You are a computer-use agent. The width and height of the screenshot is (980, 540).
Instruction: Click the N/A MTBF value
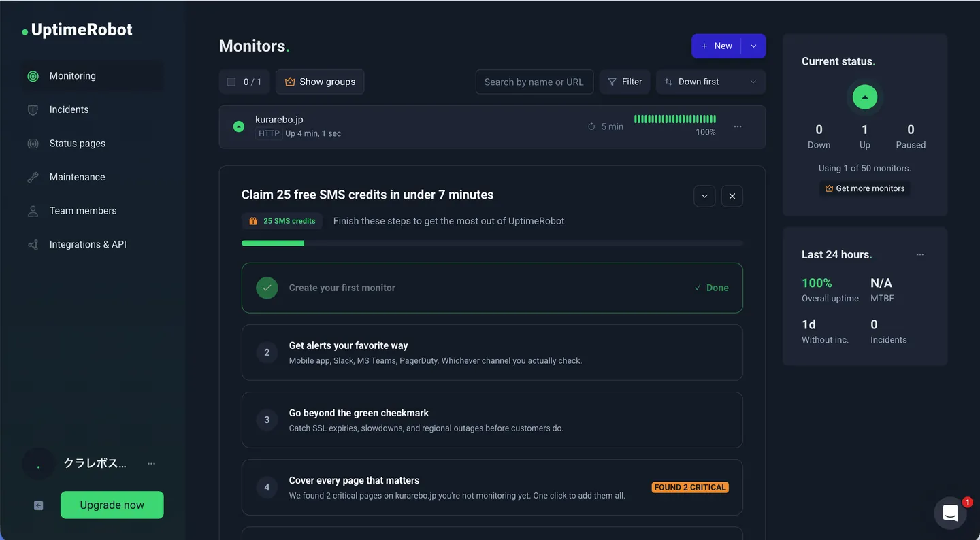click(881, 283)
